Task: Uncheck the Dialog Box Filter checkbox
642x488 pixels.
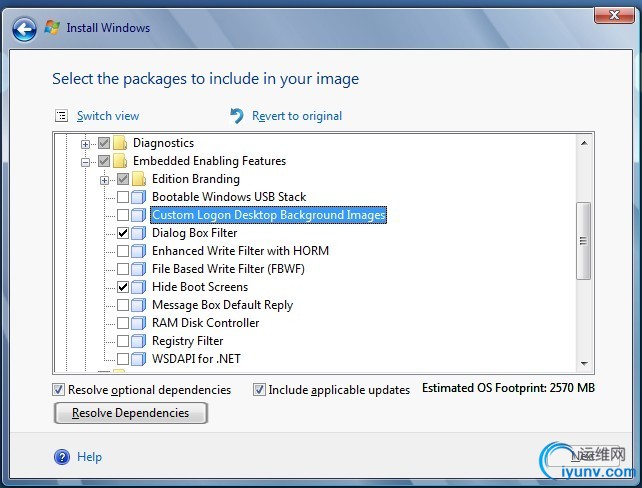Action: [123, 233]
